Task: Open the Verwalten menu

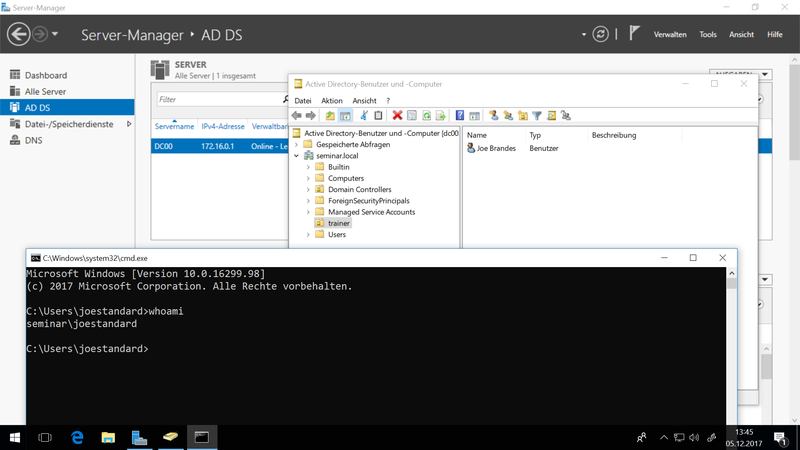Action: pos(669,34)
